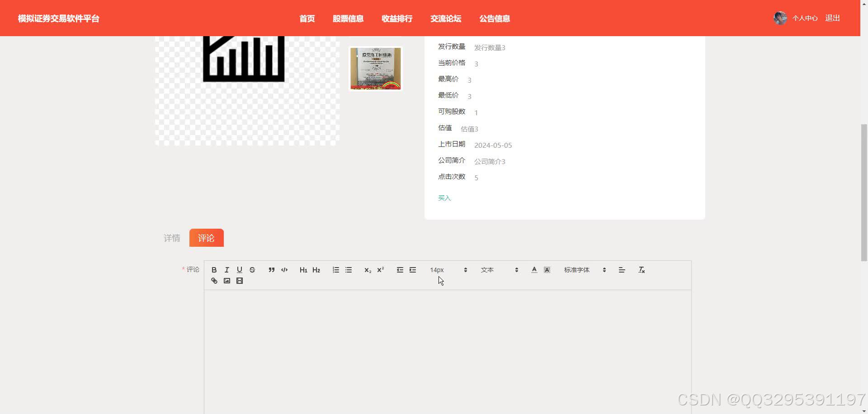This screenshot has width=868, height=414.
Task: Click the 上市日期 value 2024-05-05
Action: [x=493, y=145]
